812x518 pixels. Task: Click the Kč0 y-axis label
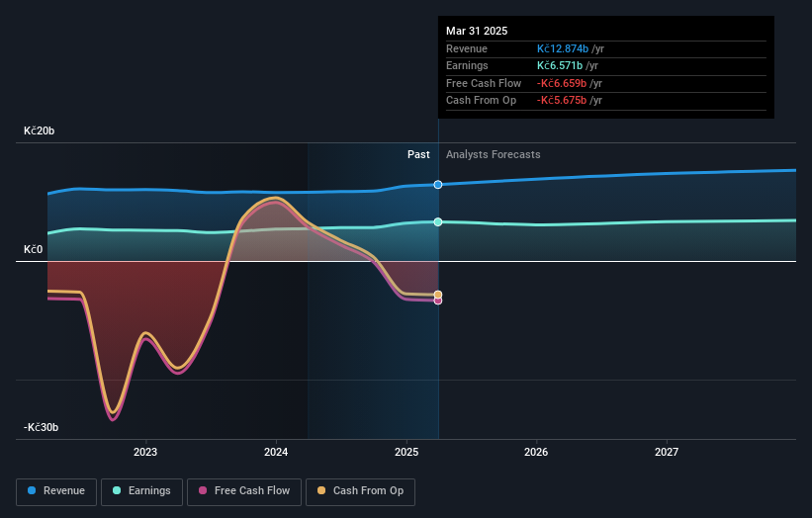click(34, 249)
